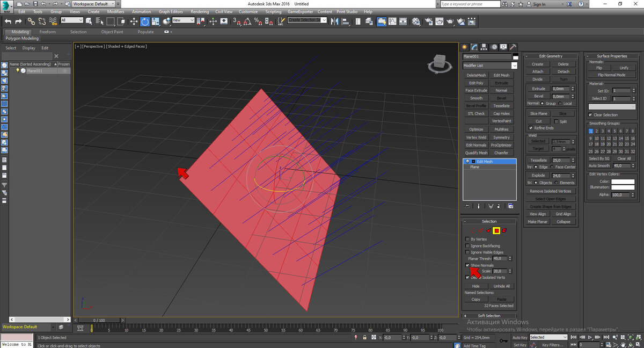Click the Undo arrow in main toolbar
Viewport: 644px width, 348px height.
click(8, 21)
